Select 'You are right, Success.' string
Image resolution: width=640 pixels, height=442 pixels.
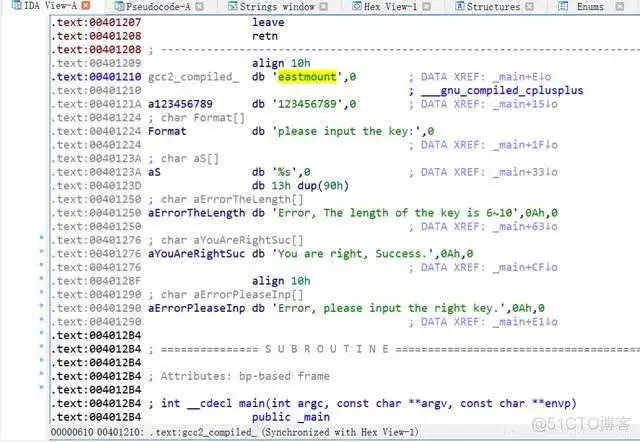(353, 254)
